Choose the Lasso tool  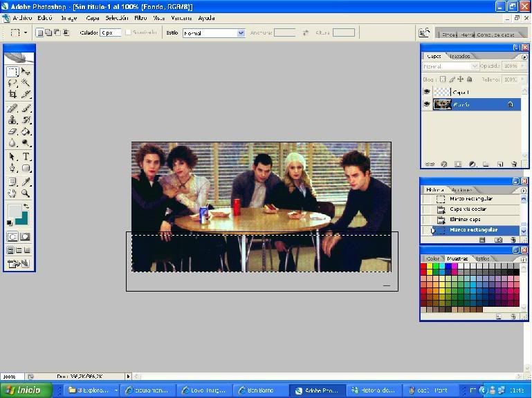[12, 82]
